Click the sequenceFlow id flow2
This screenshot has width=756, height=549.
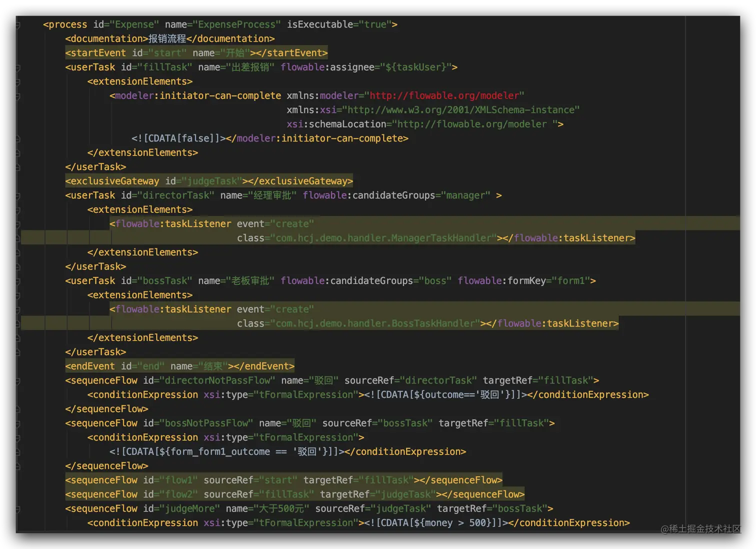(178, 494)
